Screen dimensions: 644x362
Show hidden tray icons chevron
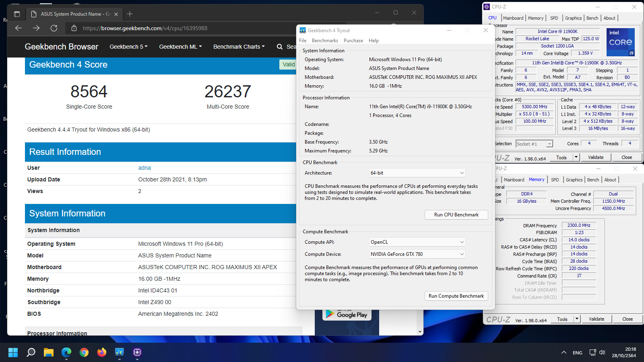(x=564, y=352)
